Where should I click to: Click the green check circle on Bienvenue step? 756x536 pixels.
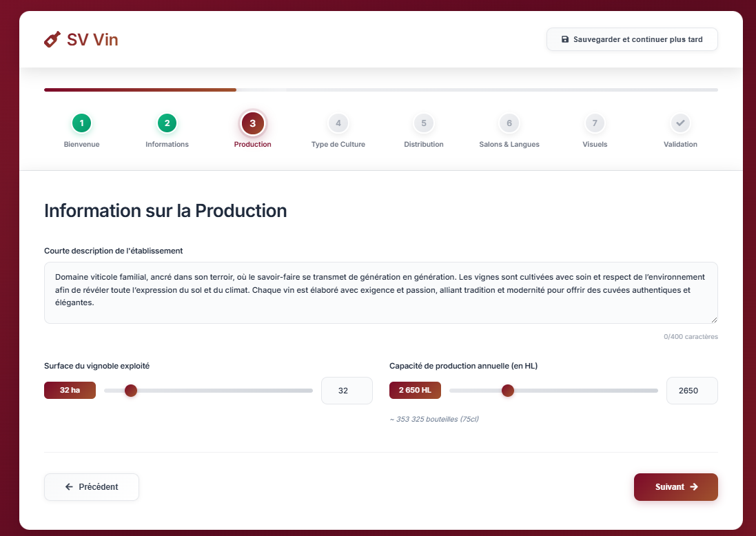point(81,123)
